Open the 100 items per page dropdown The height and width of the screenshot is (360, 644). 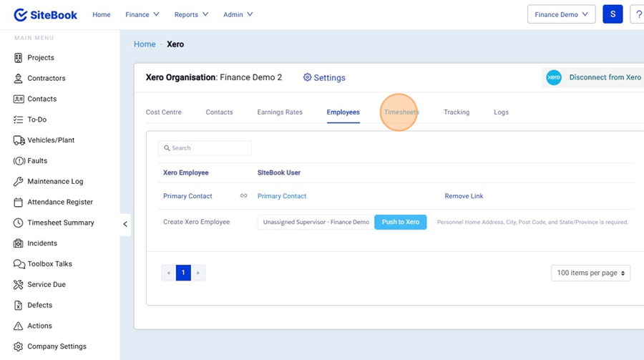[x=590, y=273]
